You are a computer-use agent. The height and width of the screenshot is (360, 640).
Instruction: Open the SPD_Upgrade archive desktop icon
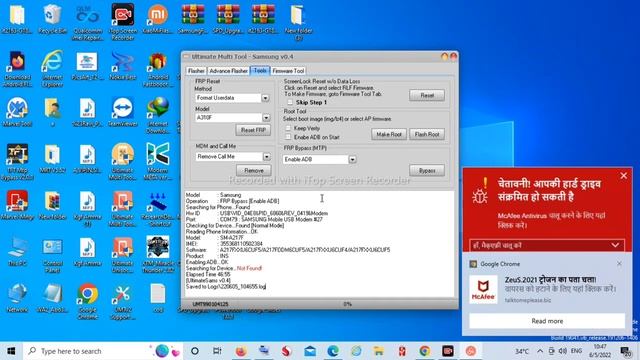tap(228, 19)
